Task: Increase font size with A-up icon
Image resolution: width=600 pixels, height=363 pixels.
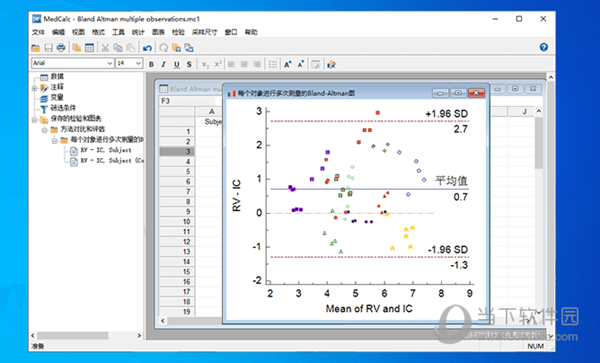Action: [x=288, y=65]
